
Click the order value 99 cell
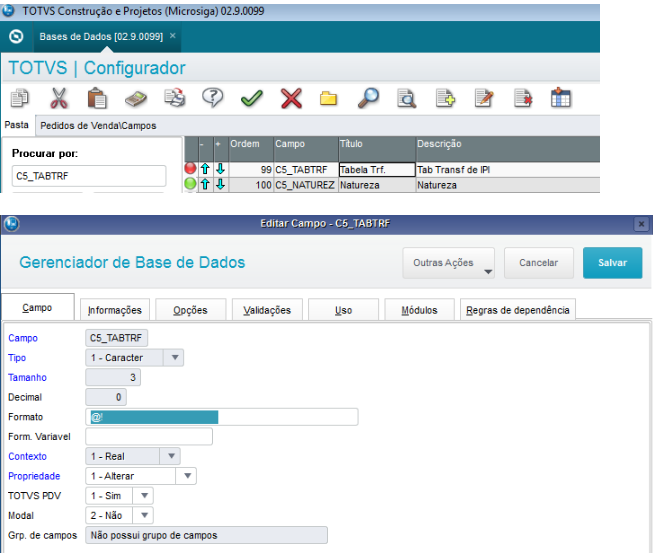point(251,170)
